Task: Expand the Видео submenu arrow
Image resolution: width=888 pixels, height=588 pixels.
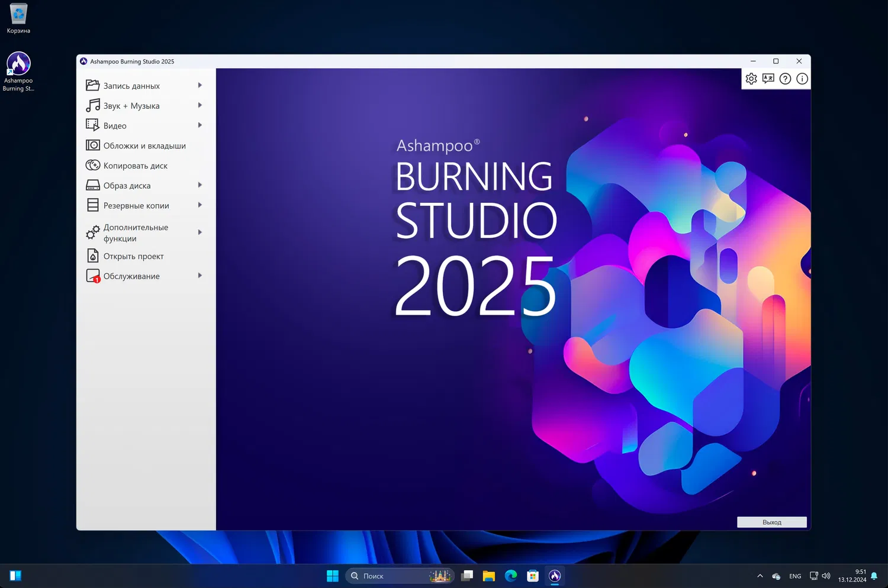Action: (x=200, y=125)
